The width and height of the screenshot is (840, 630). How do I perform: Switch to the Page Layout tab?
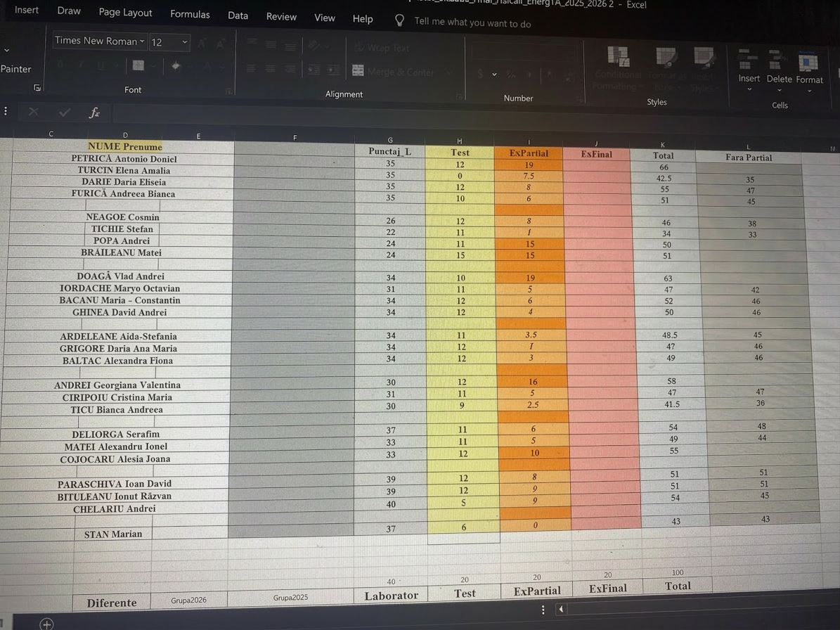coord(125,13)
